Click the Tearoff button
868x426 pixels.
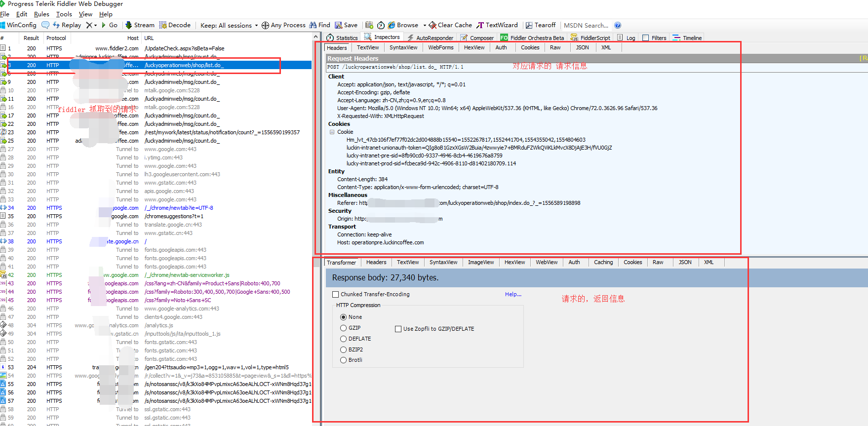tap(540, 25)
